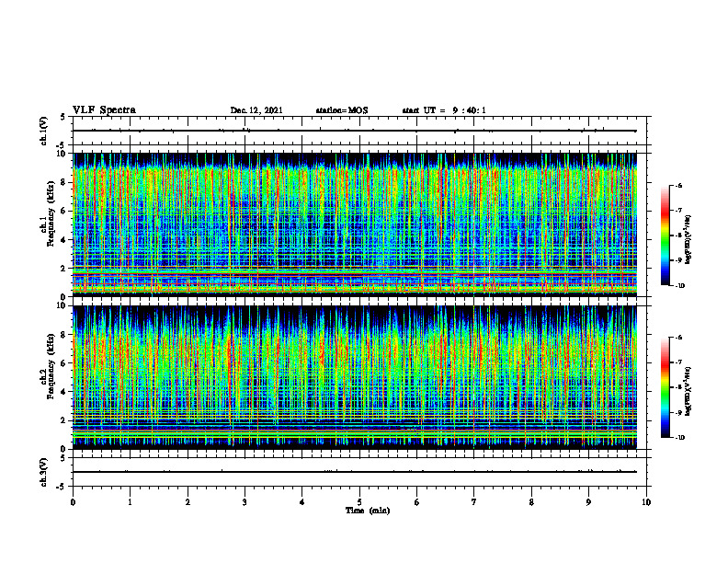Image resolution: width=728 pixels, height=563 pixels.
Task: Click the "start UT = 9:40:1" header text
Action: point(444,110)
